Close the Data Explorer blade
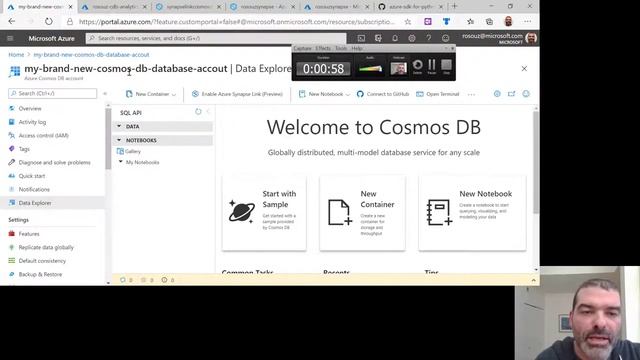Image resolution: width=640 pixels, height=360 pixels. tap(524, 69)
